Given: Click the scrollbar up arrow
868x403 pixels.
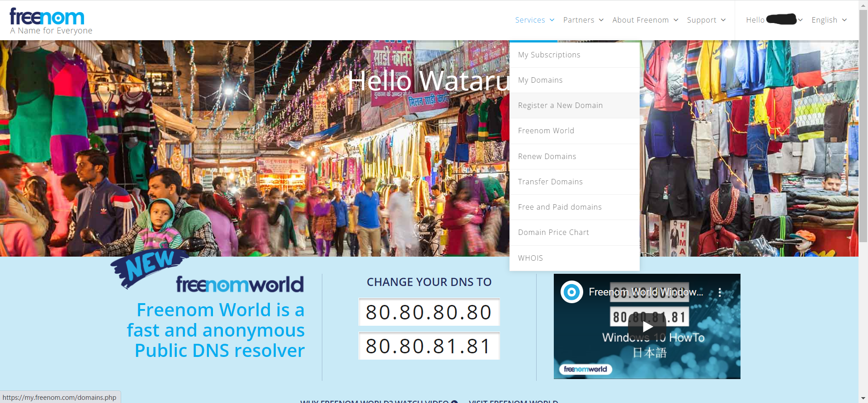Looking at the screenshot, I should (863, 4).
